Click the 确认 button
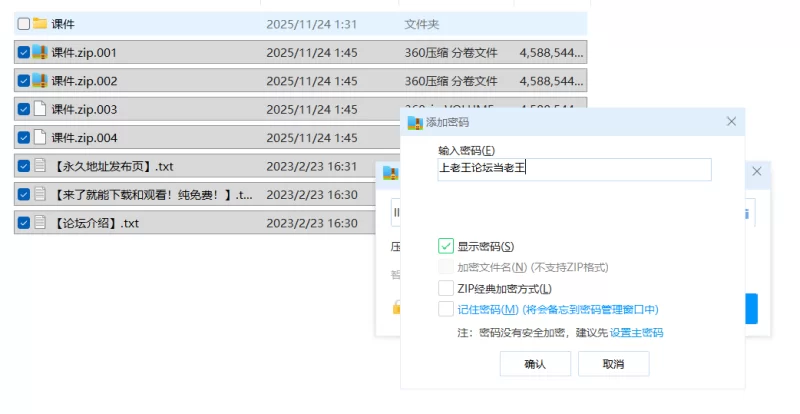Viewport: 800px width, 414px height. click(x=535, y=364)
